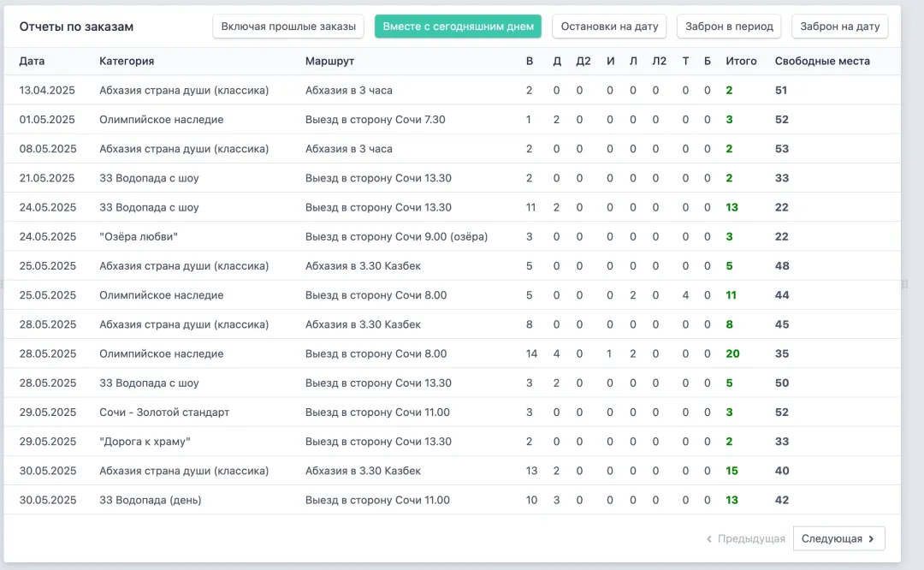Click the green total value 20
This screenshot has width=924, height=570.
coord(732,353)
